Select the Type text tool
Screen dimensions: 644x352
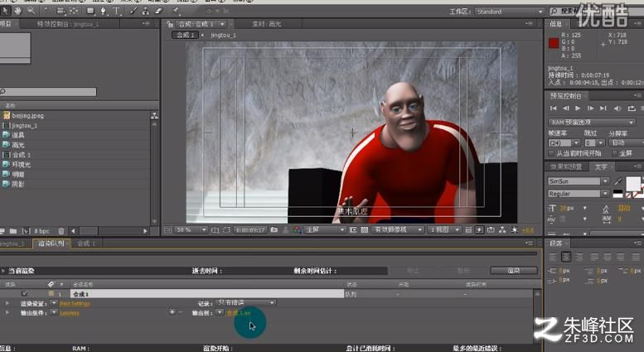pos(117,11)
